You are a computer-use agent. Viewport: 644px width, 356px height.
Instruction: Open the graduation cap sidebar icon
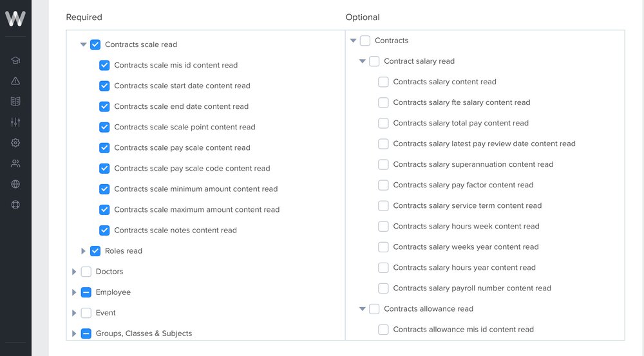click(x=15, y=61)
